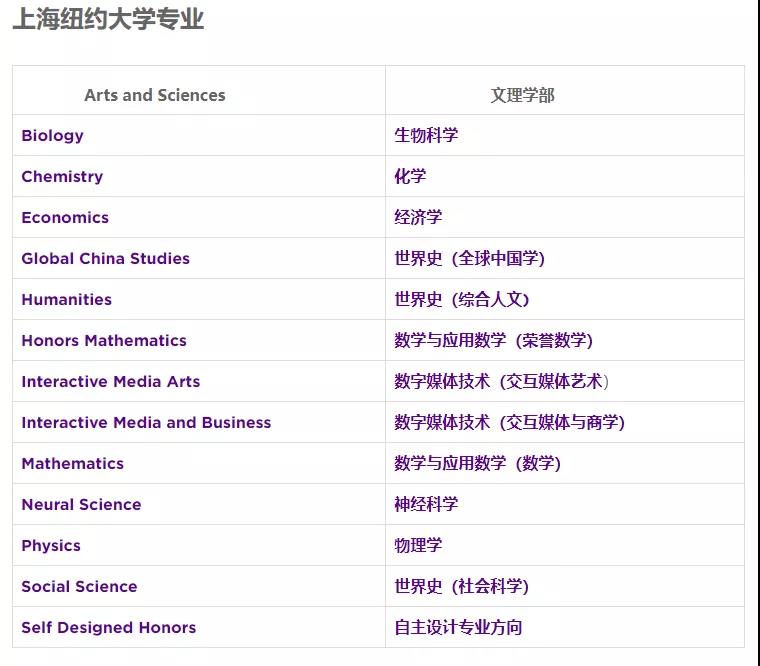Image resolution: width=760 pixels, height=666 pixels.
Task: Click the 上海纽约大学专业 heading
Action: click(x=108, y=19)
